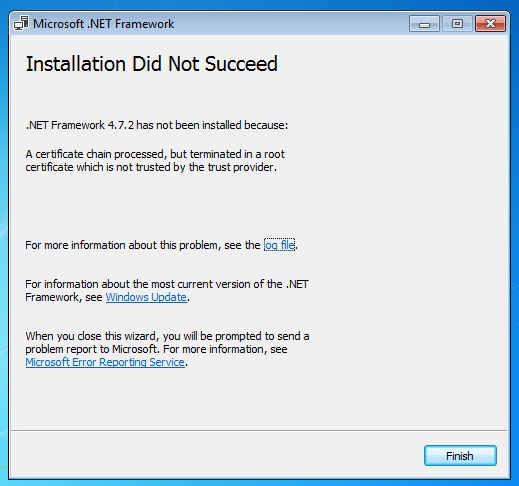This screenshot has width=519, height=486.
Task: Click the horizontal separator above Finish
Action: tap(259, 431)
